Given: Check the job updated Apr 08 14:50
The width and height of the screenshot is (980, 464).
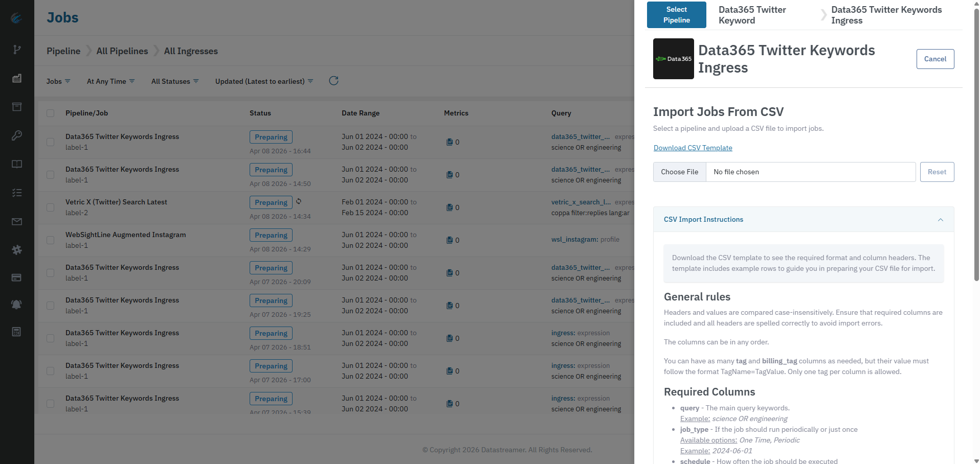Looking at the screenshot, I should [50, 175].
